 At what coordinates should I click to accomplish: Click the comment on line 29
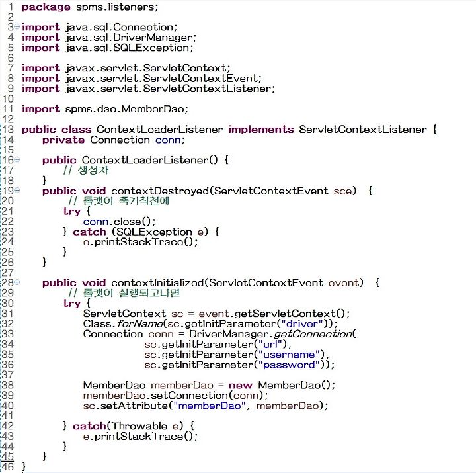tap(124, 293)
